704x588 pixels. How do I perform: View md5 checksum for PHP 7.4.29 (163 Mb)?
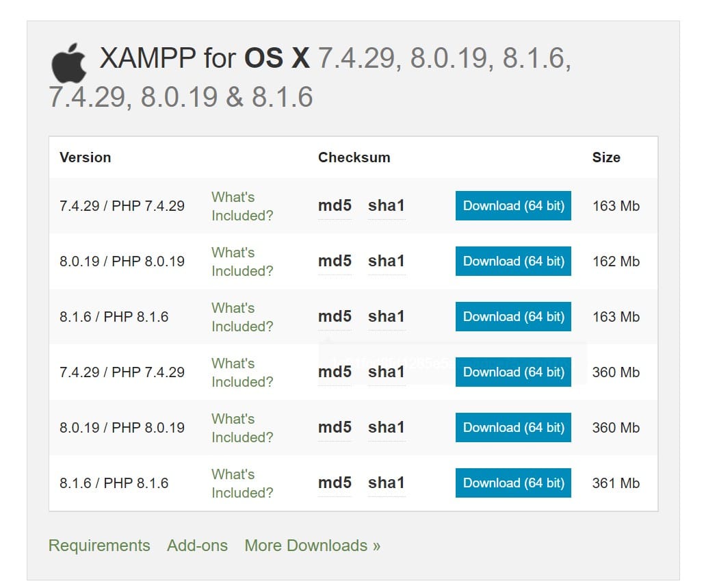tap(334, 206)
